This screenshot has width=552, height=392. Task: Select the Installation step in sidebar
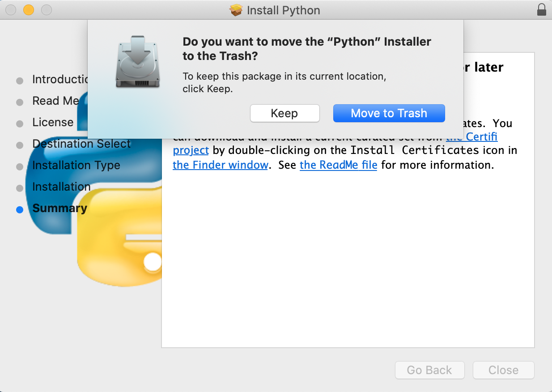click(61, 187)
